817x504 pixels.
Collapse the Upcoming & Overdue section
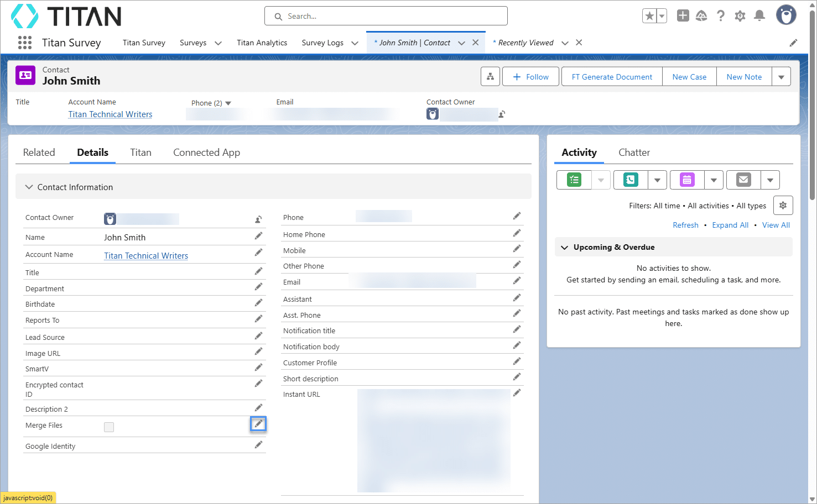click(564, 247)
